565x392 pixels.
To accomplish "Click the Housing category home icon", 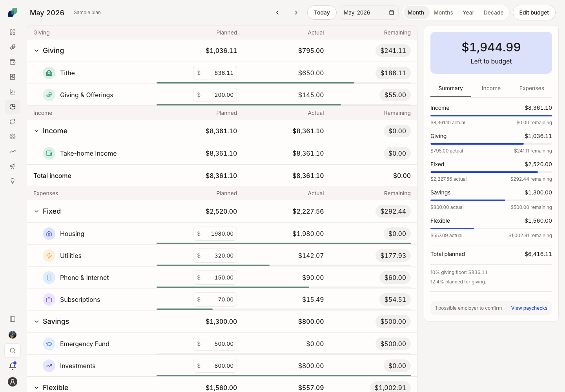I will coord(49,234).
